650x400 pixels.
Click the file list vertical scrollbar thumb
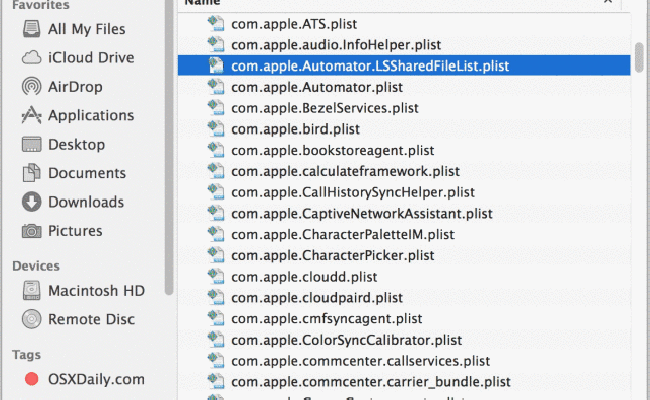coord(639,56)
